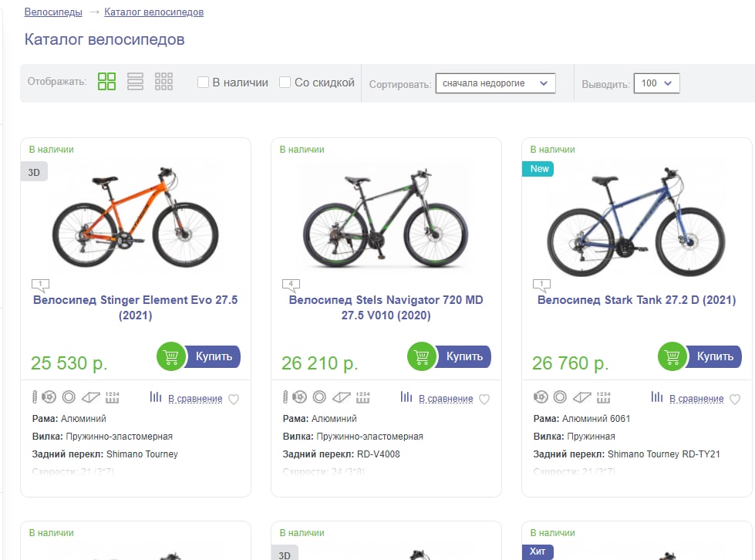
Task: Click "Рама: Алюминий 6061" spec text
Action: click(581, 419)
